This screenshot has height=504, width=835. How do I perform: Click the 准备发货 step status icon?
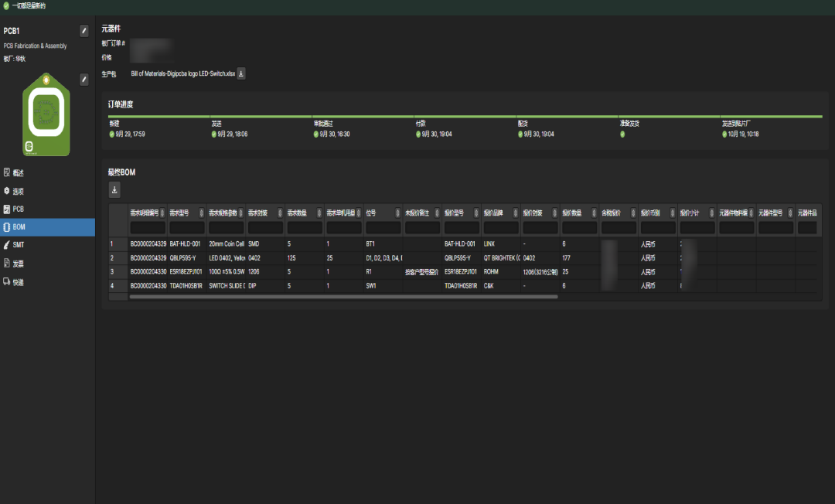pyautogui.click(x=622, y=134)
